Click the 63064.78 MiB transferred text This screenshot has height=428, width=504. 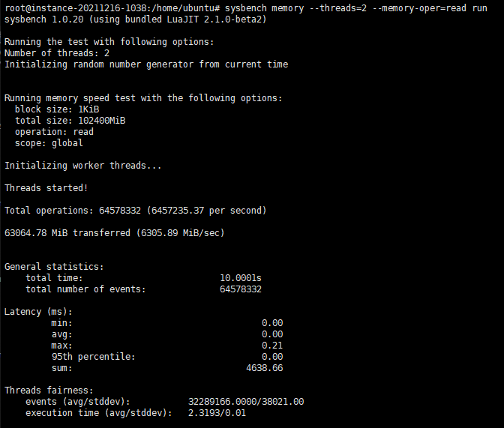coord(67,233)
